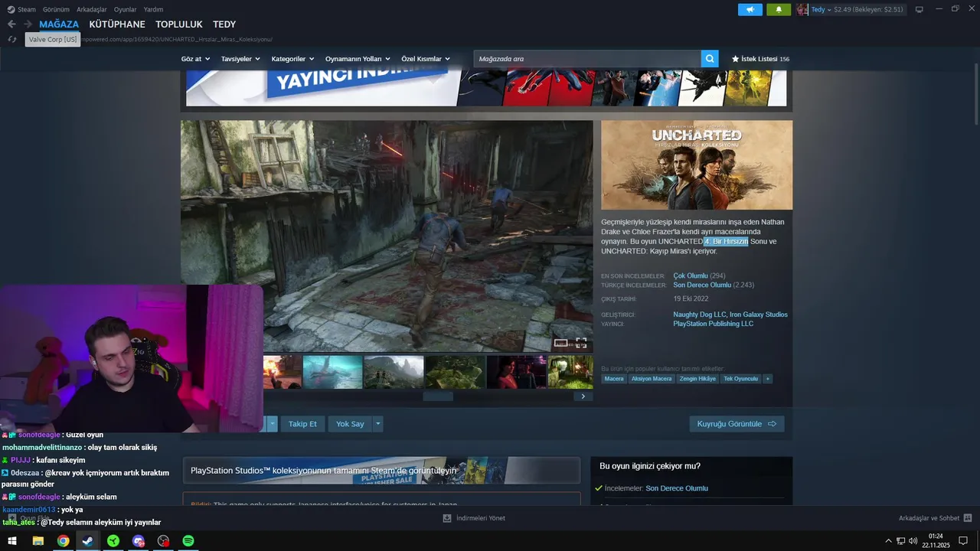
Task: Open the Yardım menu
Action: click(x=154, y=9)
